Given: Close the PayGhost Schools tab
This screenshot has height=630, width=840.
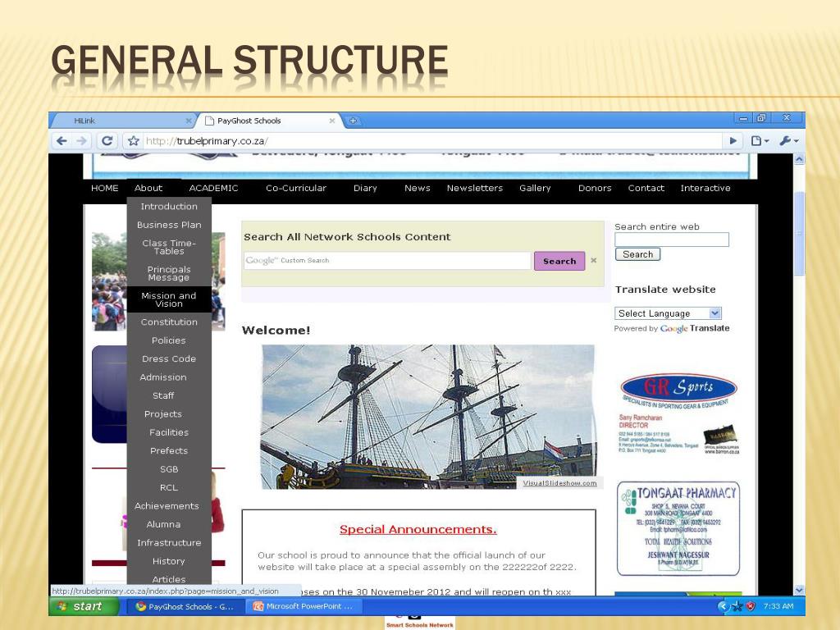Looking at the screenshot, I should point(332,121).
